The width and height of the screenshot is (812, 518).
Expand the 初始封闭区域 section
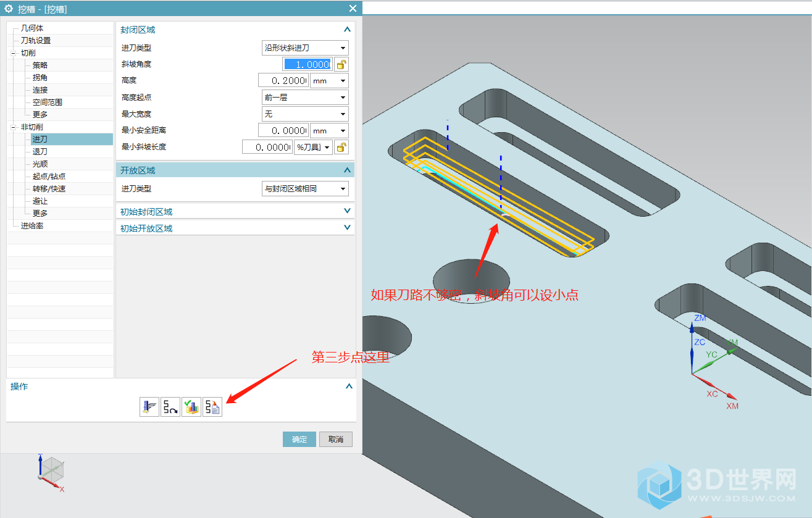(347, 211)
